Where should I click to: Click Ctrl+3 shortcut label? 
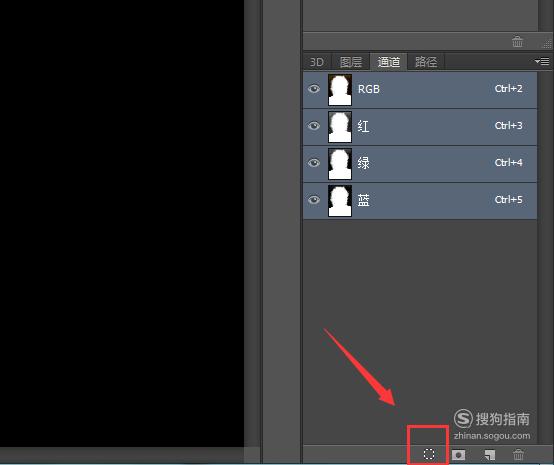point(508,125)
